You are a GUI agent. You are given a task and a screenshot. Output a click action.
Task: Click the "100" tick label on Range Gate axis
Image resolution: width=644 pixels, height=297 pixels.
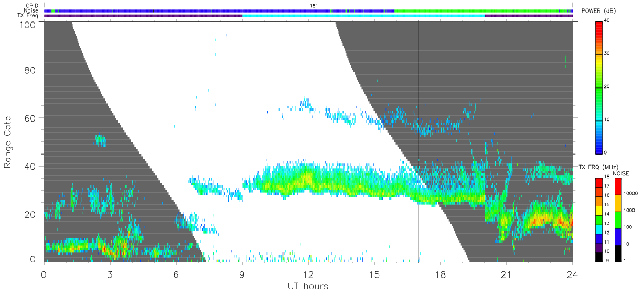point(27,24)
